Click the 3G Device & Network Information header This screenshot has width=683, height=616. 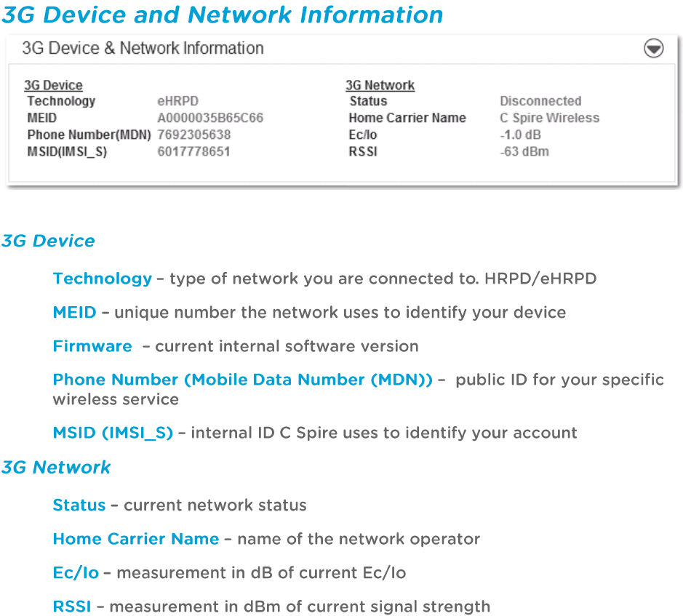(143, 49)
